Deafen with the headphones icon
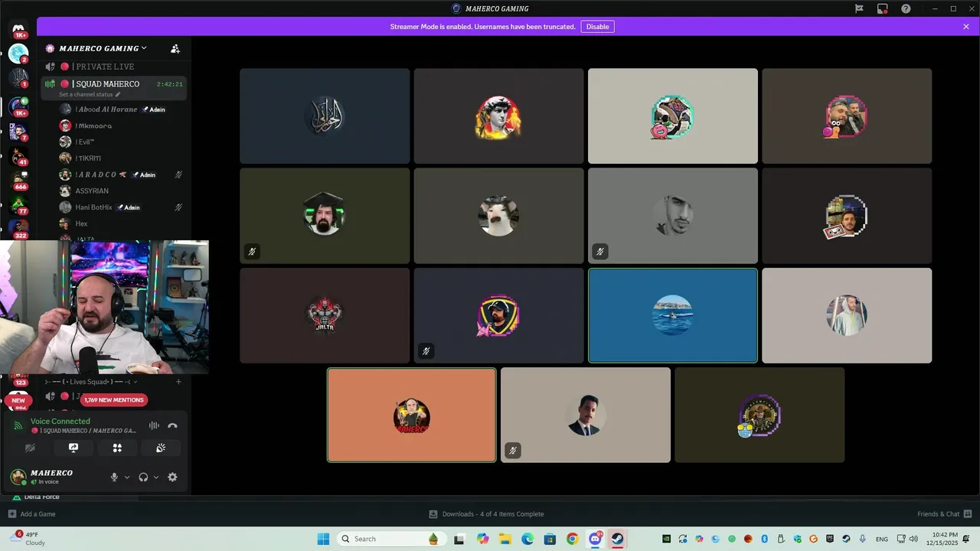 pos(143,477)
